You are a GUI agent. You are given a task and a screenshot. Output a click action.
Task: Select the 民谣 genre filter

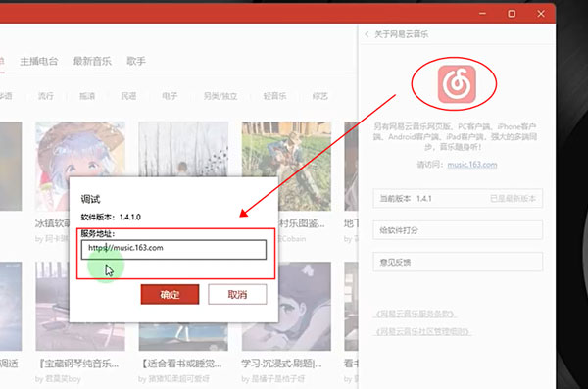coord(128,96)
